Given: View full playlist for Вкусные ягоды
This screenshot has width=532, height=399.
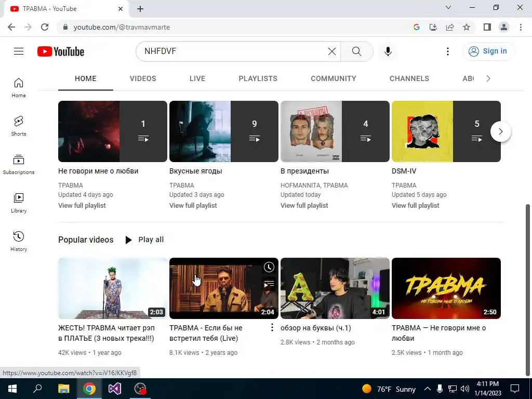Looking at the screenshot, I should (193, 206).
